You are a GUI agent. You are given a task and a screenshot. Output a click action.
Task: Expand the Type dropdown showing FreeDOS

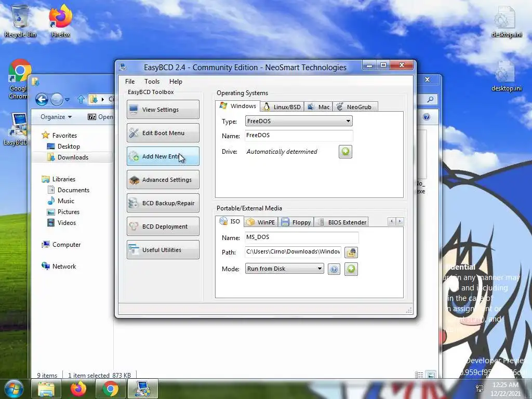[299, 121]
